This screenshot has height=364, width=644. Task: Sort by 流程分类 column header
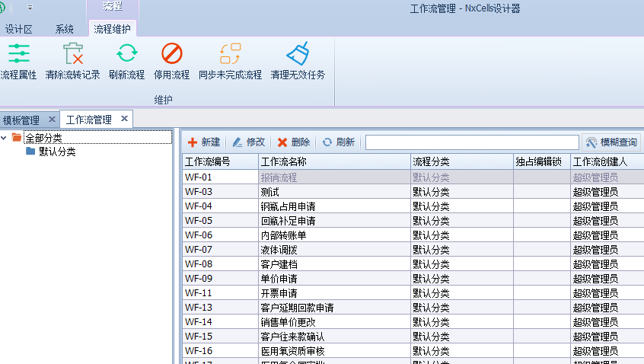coord(461,162)
